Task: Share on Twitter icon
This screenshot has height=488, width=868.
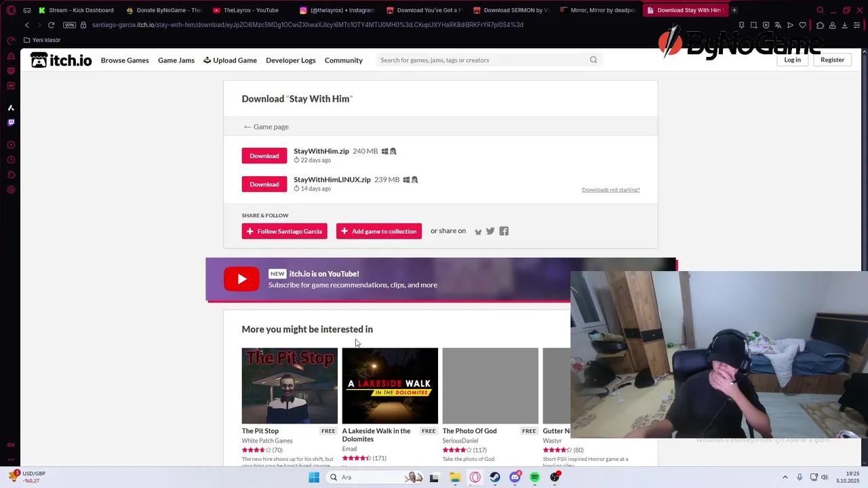Action: pos(490,231)
